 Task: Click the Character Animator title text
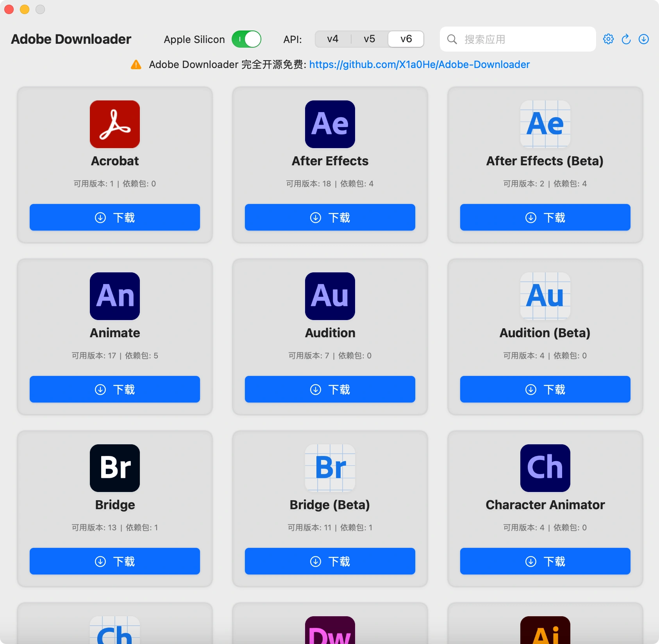[x=545, y=505]
